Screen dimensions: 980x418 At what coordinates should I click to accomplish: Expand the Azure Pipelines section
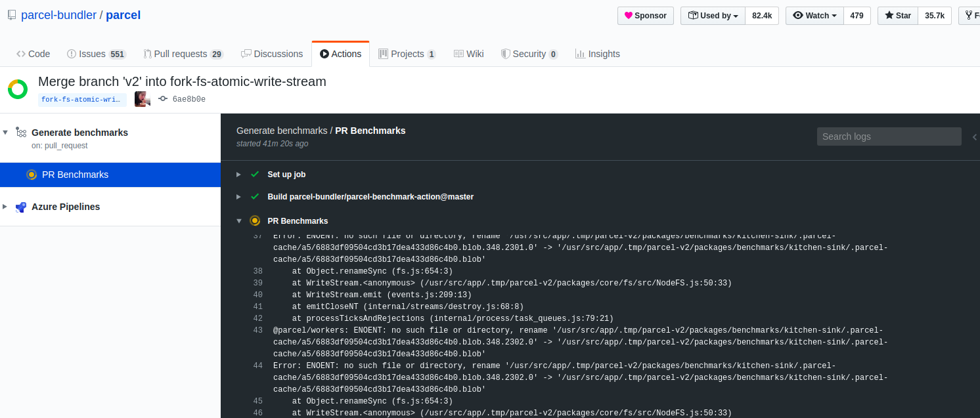[x=5, y=207]
